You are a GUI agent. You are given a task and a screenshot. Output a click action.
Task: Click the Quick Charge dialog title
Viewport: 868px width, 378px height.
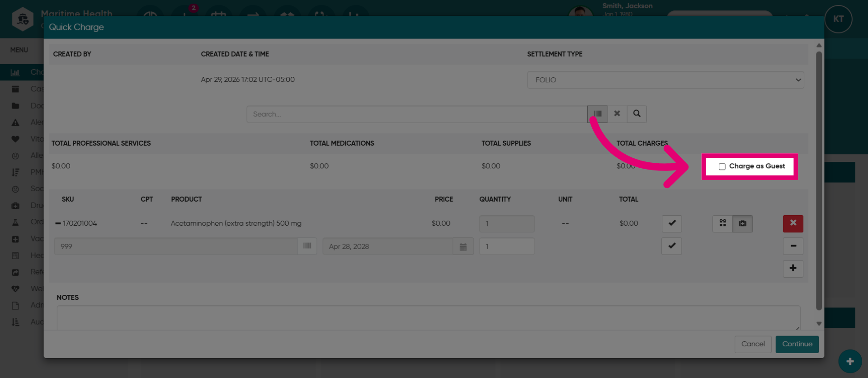coord(76,27)
